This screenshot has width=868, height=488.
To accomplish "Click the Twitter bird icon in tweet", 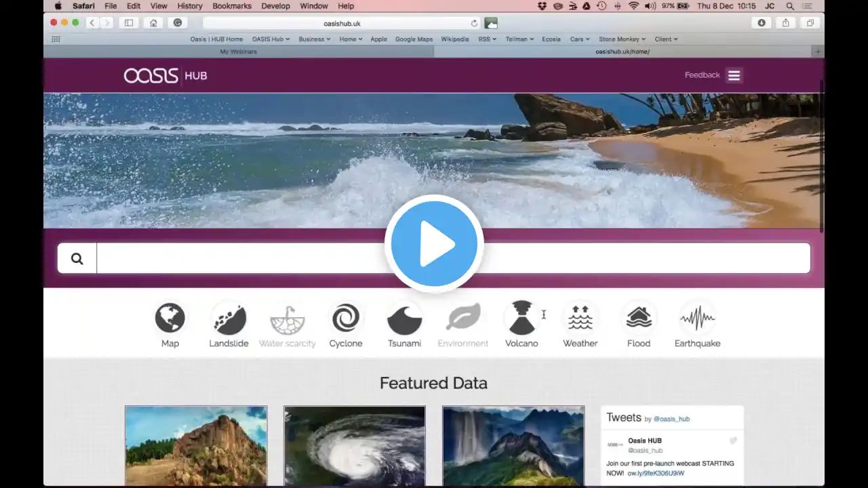I will pyautogui.click(x=733, y=441).
